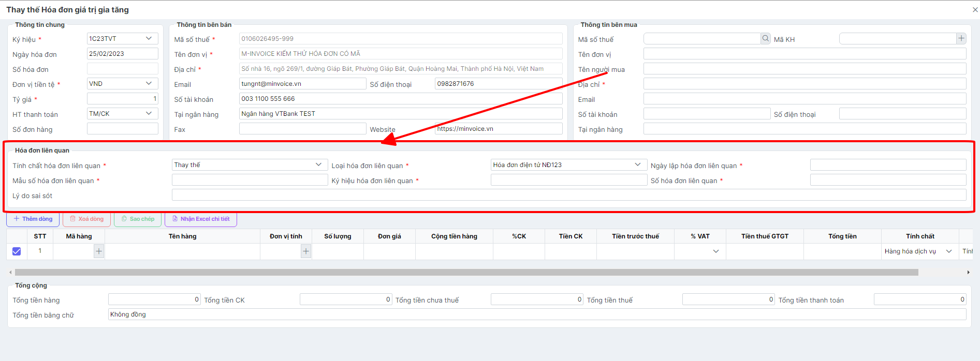Click the buyer Mã số thuế input field
The width and height of the screenshot is (980, 361).
(x=702, y=39)
